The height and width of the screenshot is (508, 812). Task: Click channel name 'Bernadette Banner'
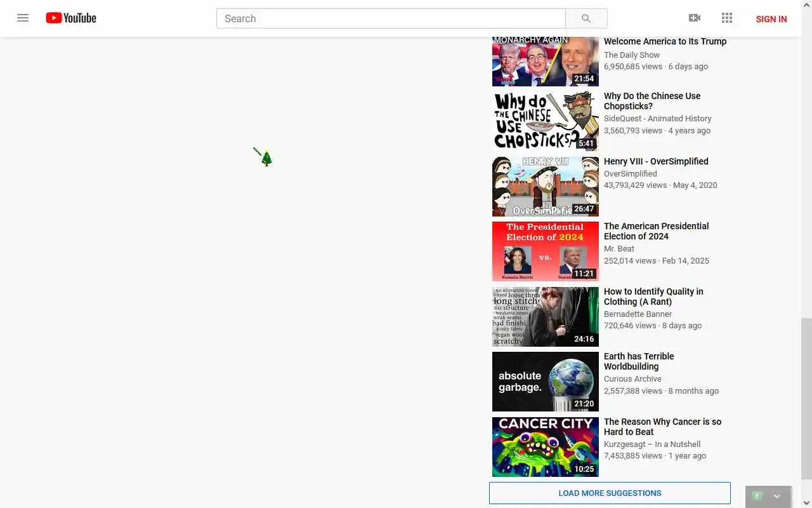click(638, 314)
